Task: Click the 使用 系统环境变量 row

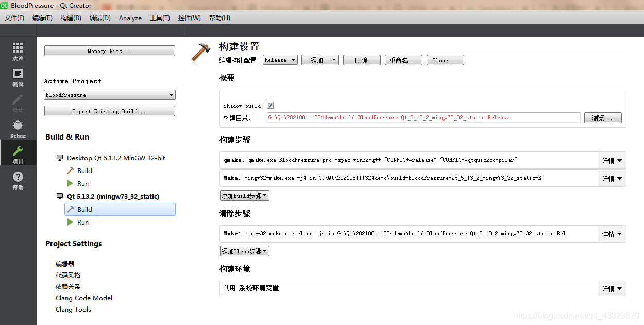Action: 409,288
